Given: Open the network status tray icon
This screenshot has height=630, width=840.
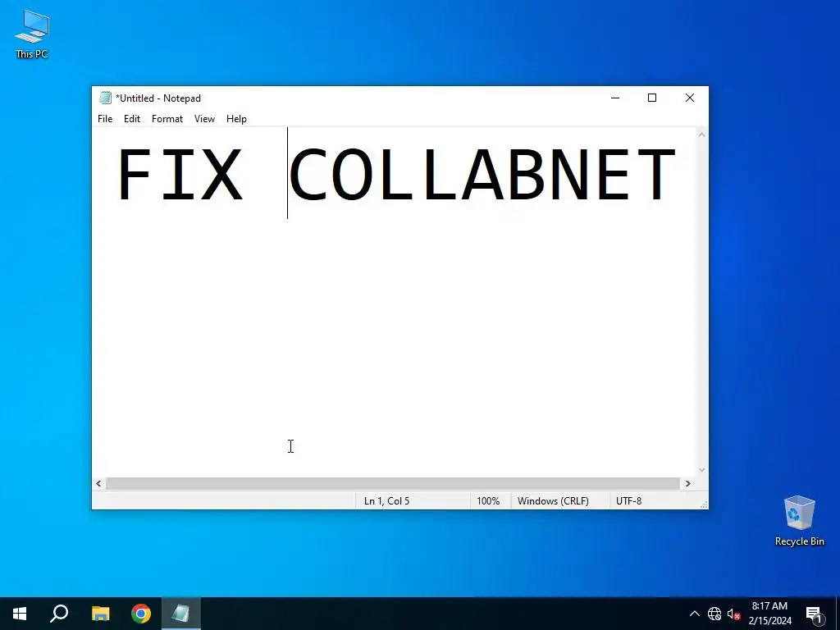Looking at the screenshot, I should coord(714,614).
